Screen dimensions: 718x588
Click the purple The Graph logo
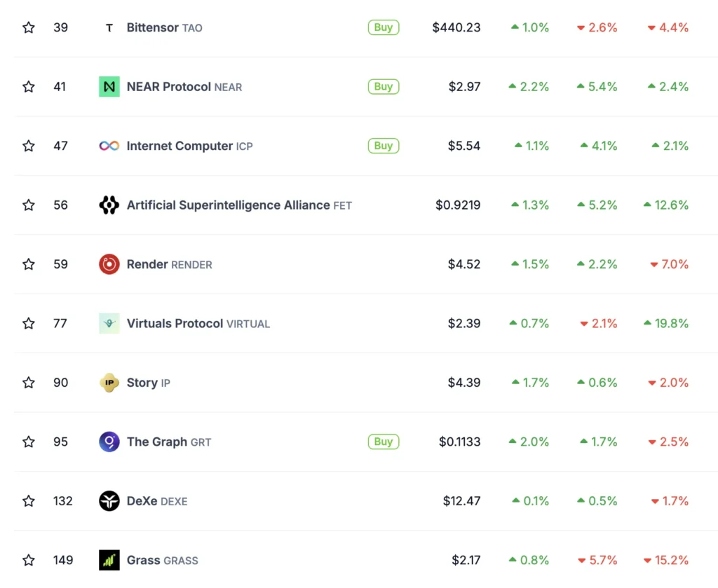coord(109,442)
